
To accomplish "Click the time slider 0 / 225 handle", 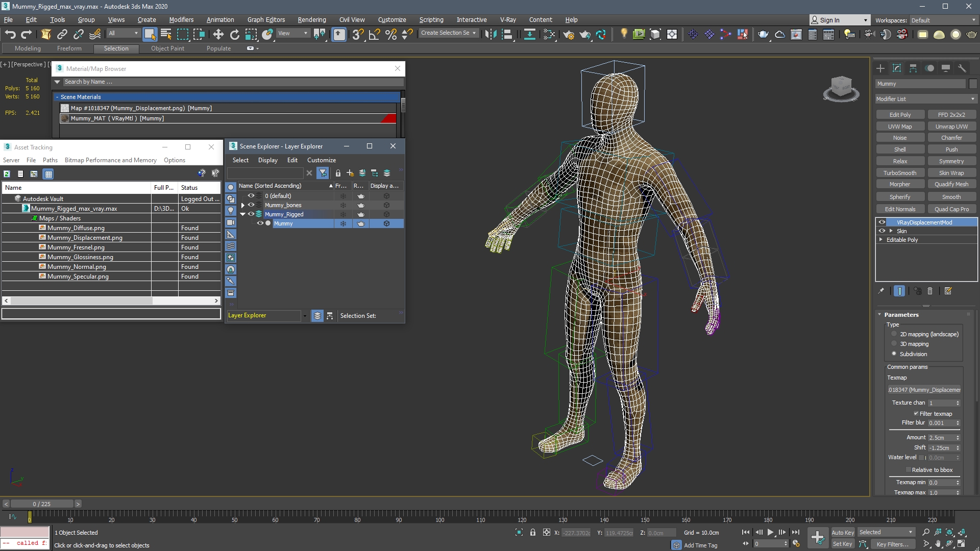I will coord(42,504).
